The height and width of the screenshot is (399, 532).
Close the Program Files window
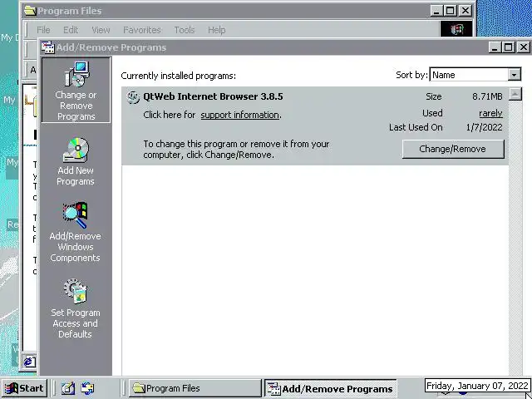(x=465, y=11)
